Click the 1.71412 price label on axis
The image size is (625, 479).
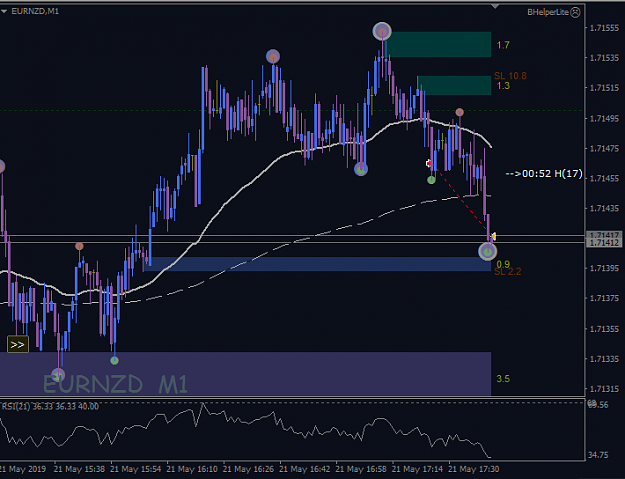point(604,243)
